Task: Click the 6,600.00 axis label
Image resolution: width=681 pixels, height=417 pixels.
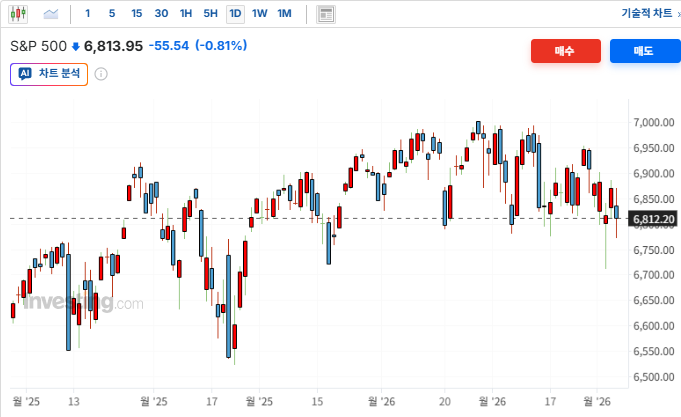Action: pyautogui.click(x=654, y=326)
